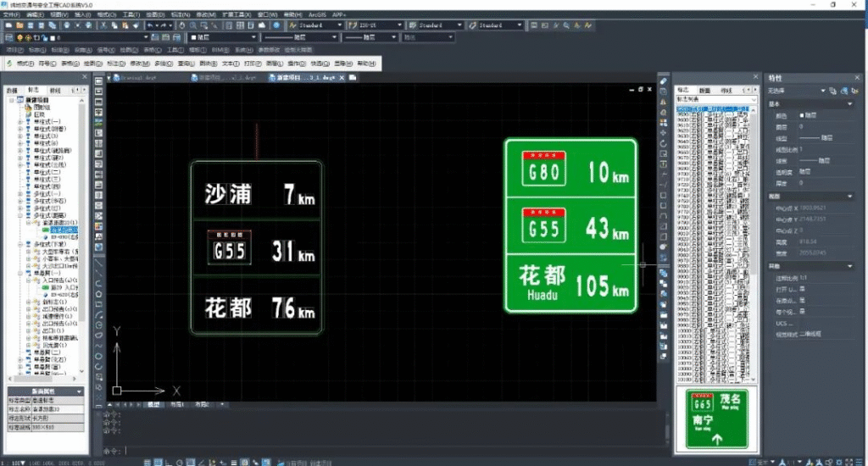Click the Zoom magnifier icon in toolbar
Viewport: 868px width, 466px height.
point(192,25)
